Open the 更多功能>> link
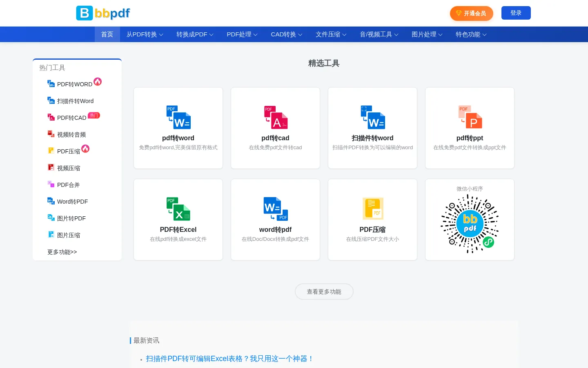This screenshot has height=368, width=588. [x=62, y=252]
